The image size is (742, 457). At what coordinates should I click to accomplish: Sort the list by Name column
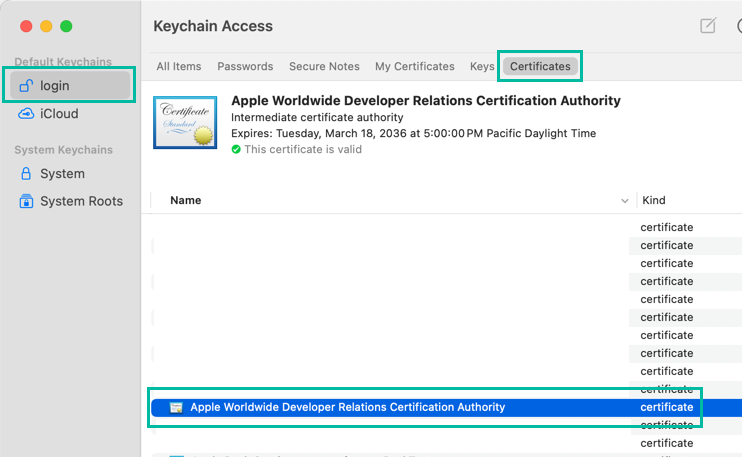tap(186, 200)
